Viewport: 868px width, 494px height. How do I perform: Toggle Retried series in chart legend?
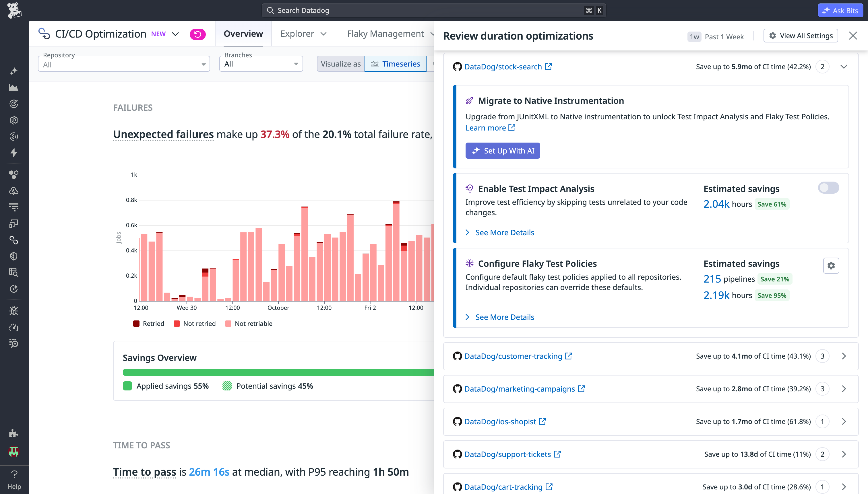[x=149, y=323]
